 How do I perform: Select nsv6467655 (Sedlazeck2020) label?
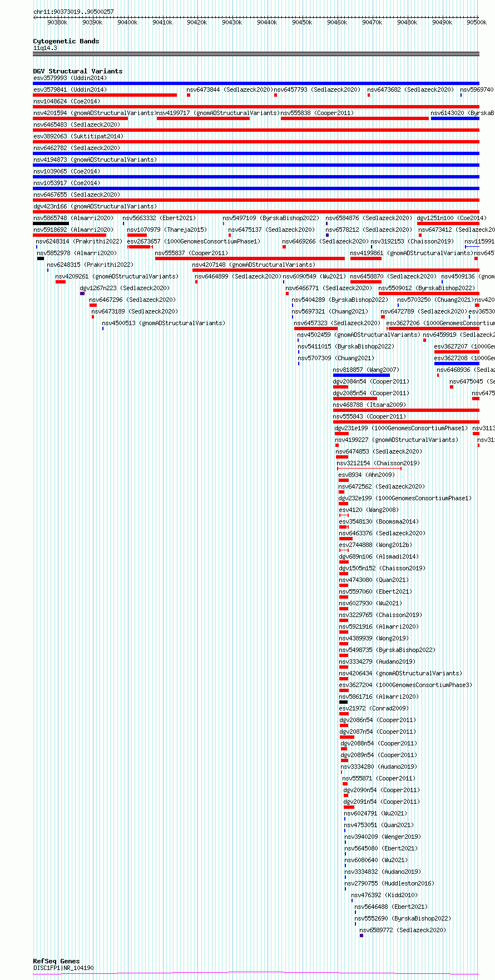tap(76, 195)
